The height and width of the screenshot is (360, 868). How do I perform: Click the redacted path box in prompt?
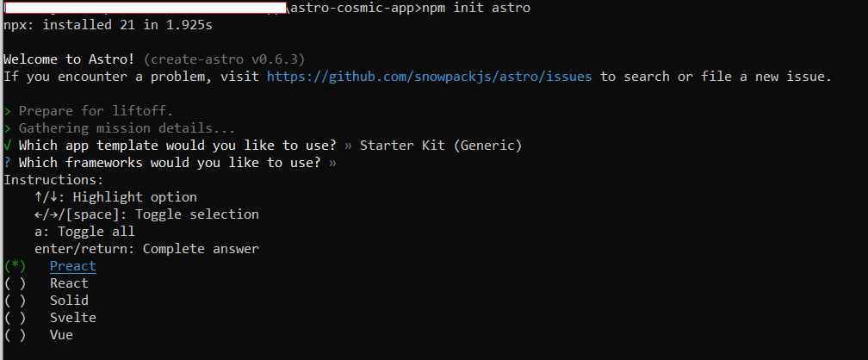(x=145, y=7)
